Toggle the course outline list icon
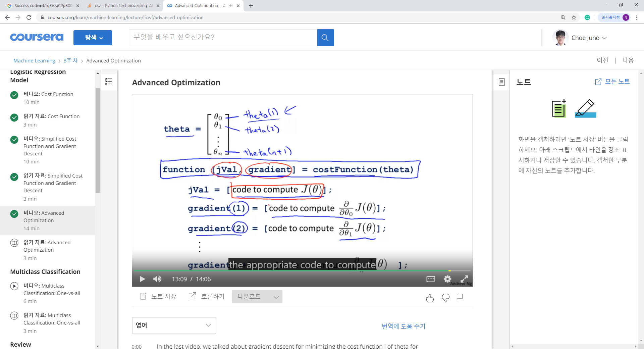Viewport: 644px width, 349px height. (x=108, y=82)
